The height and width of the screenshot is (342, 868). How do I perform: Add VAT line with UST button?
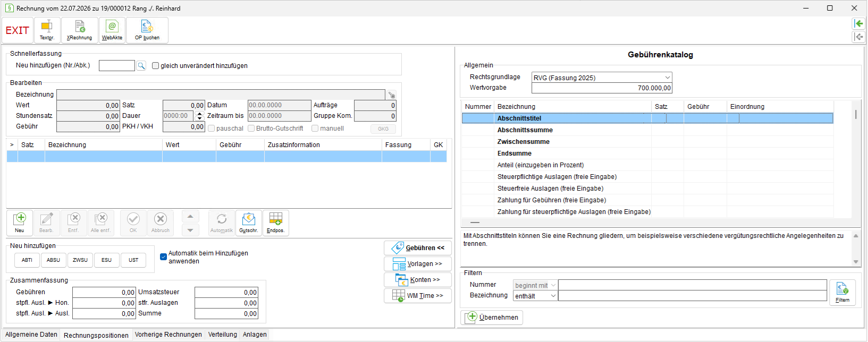[x=133, y=260]
